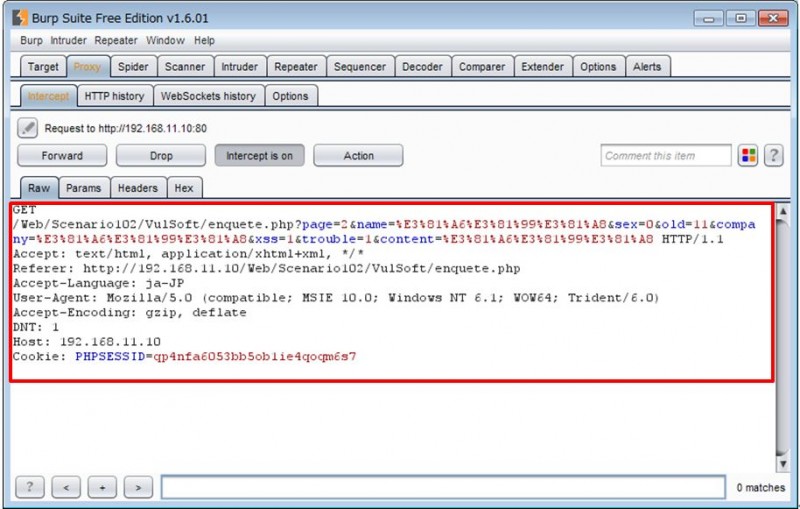Click the 0 matches label
800x509 pixels.
[760, 487]
